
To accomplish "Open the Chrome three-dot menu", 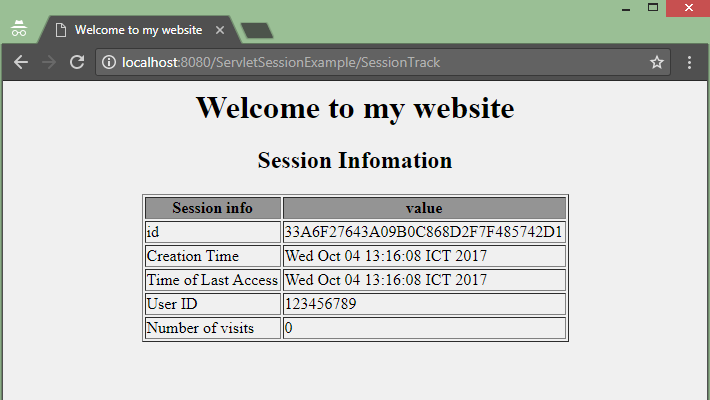I will click(690, 63).
